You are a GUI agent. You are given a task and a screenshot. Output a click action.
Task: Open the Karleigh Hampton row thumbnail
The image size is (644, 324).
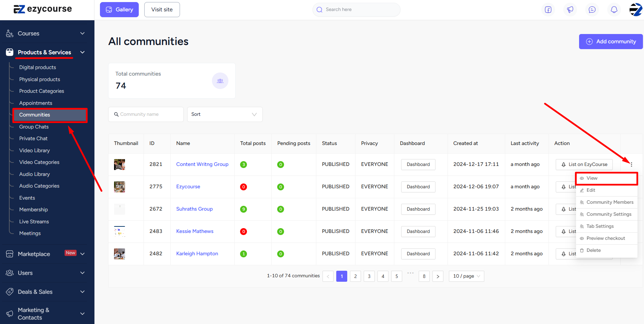(120, 254)
